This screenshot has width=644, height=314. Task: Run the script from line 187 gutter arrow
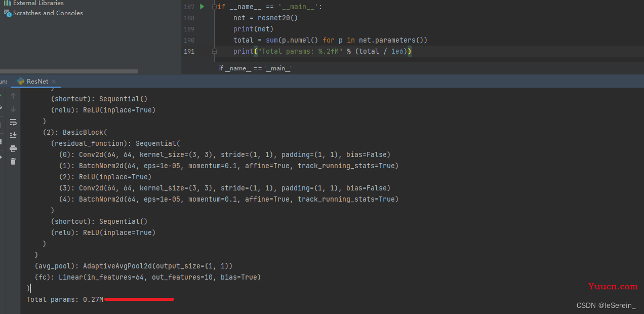(202, 7)
